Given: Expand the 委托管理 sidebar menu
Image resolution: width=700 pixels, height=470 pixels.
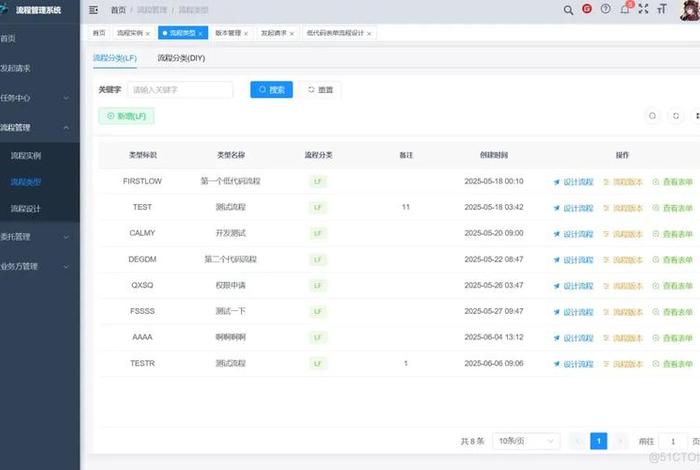Looking at the screenshot, I should coord(38,237).
